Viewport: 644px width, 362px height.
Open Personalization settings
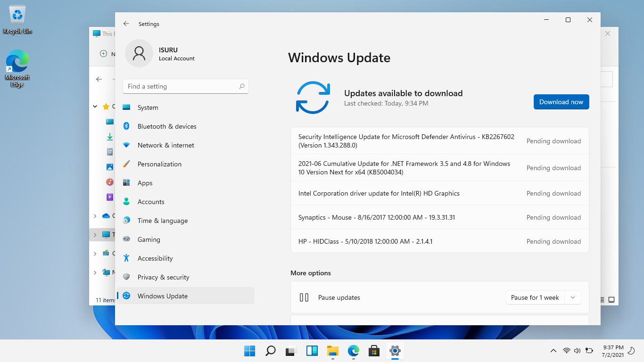tap(185, 164)
